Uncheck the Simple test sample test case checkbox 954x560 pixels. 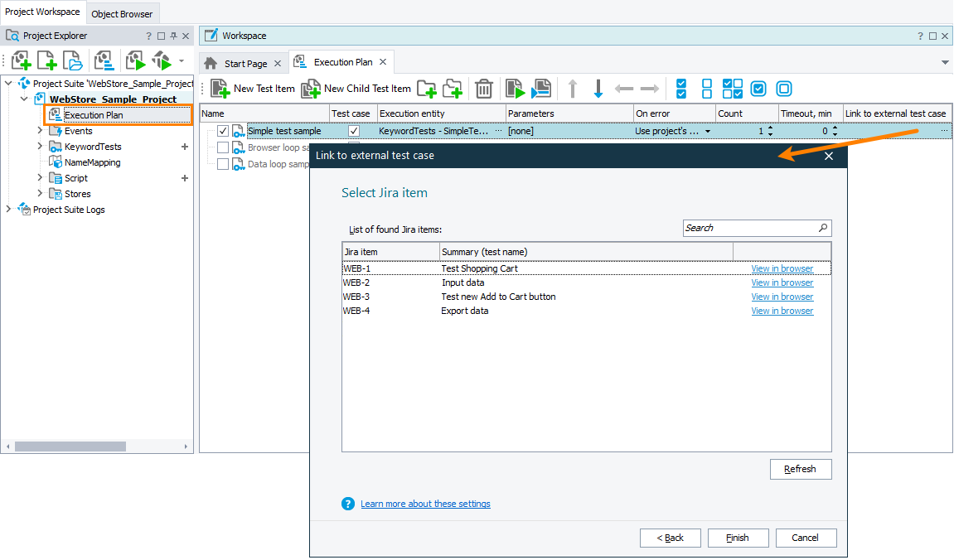[x=353, y=130]
